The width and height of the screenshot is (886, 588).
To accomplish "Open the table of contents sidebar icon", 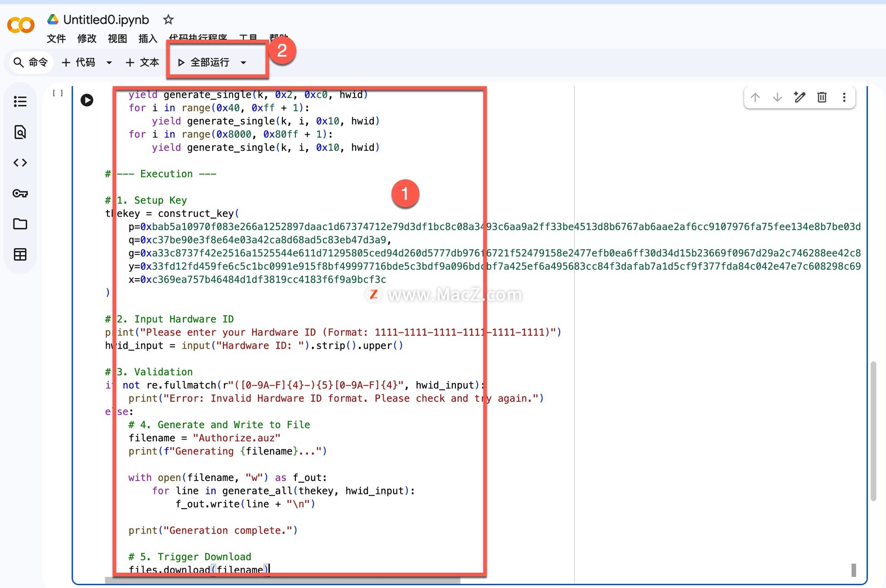I will (20, 101).
